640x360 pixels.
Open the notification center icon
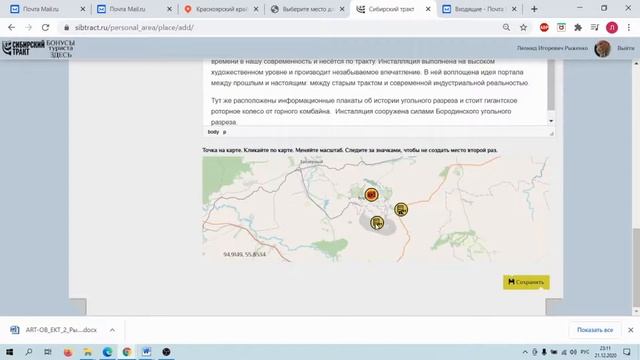(x=627, y=352)
